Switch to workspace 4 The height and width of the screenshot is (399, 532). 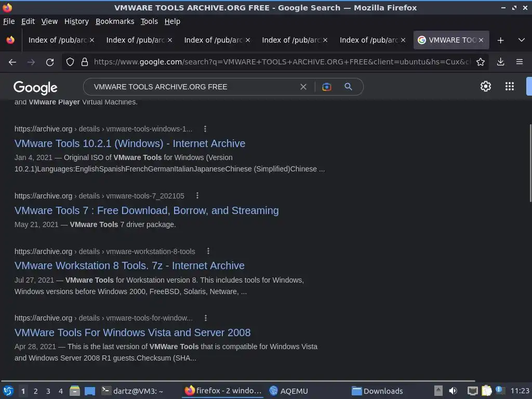coord(61,391)
